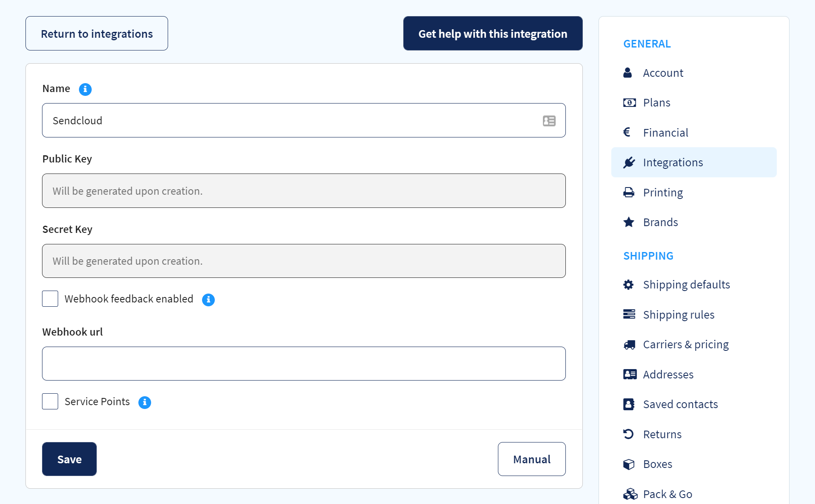This screenshot has height=504, width=815.
Task: Go to Saved contacts
Action: [694, 404]
